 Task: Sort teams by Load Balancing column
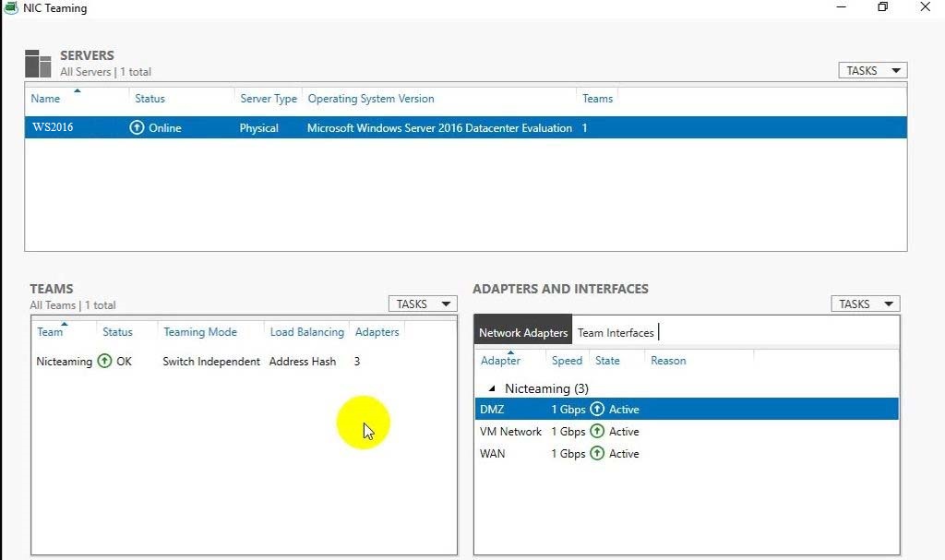(306, 332)
